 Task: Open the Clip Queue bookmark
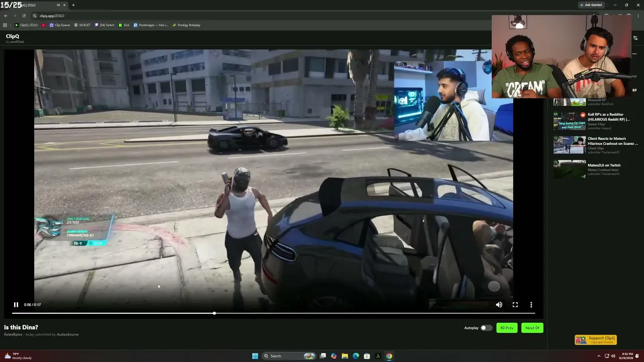point(60,25)
